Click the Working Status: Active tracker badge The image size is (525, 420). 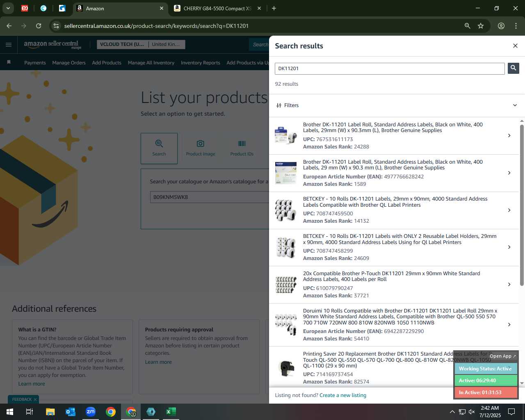coord(486,368)
